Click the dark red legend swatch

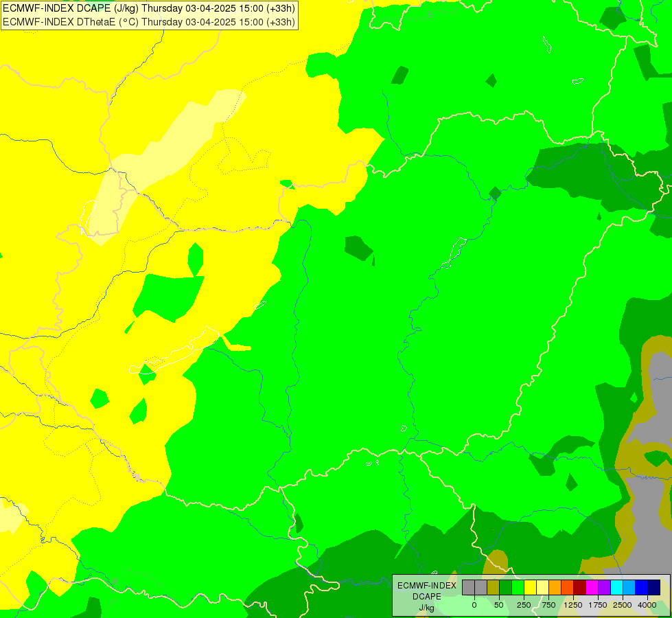(580, 587)
